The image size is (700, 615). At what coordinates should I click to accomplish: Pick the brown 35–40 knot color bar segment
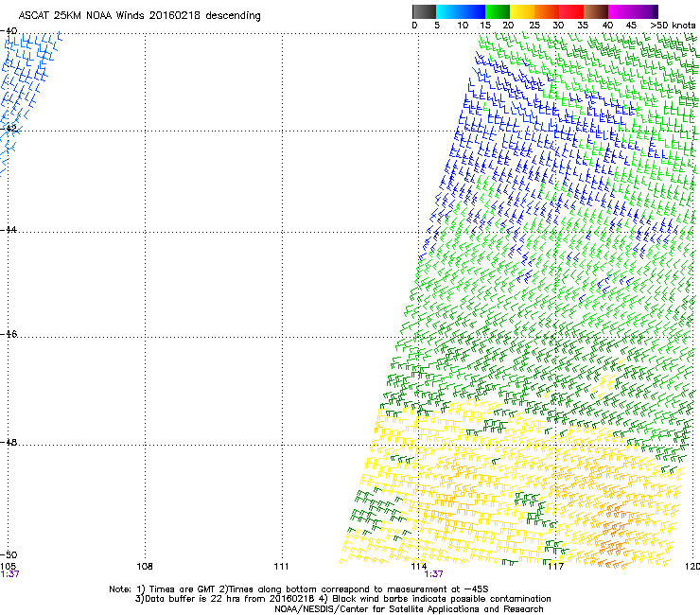[x=596, y=11]
